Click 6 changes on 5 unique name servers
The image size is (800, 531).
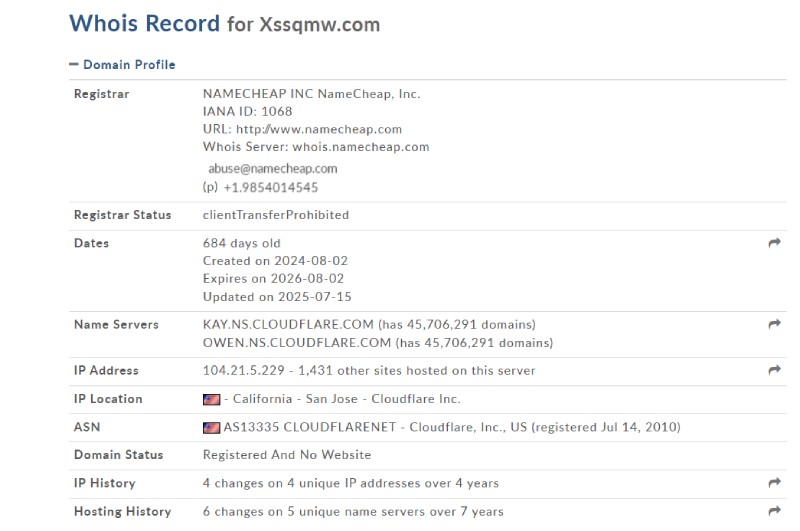click(353, 511)
